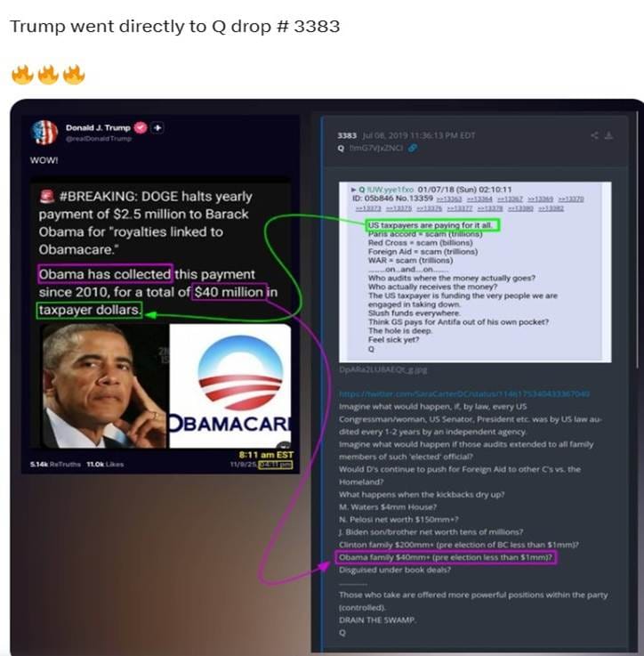
Task: Click the @realDonaldTrump handle
Action: click(x=98, y=139)
